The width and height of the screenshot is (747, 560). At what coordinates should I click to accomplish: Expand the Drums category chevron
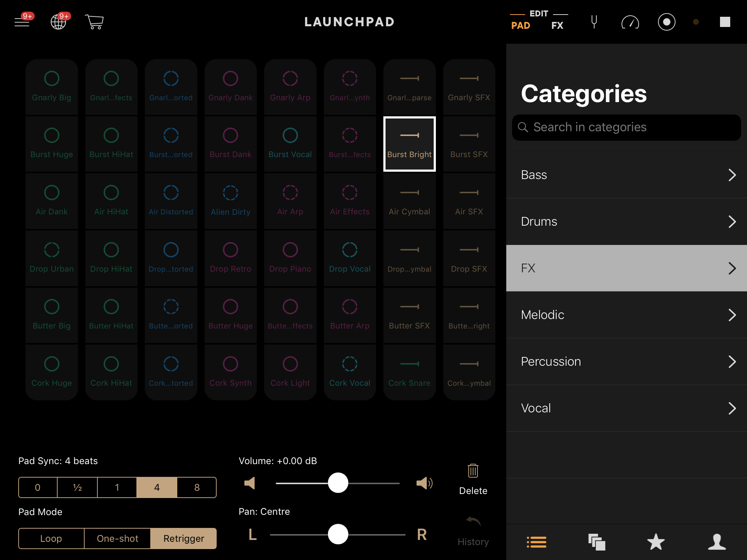[732, 222]
